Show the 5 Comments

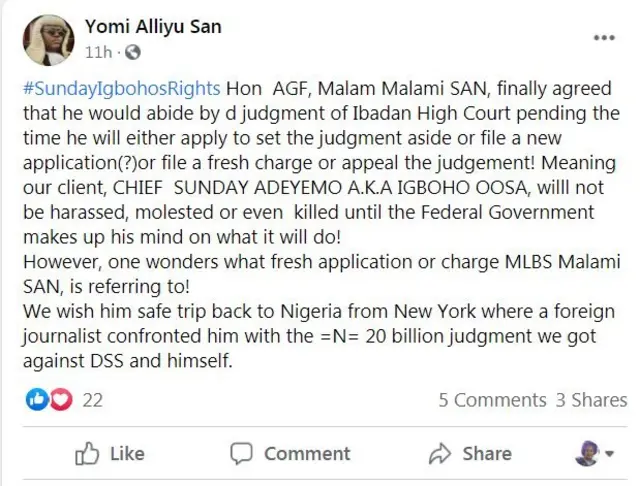click(x=494, y=400)
